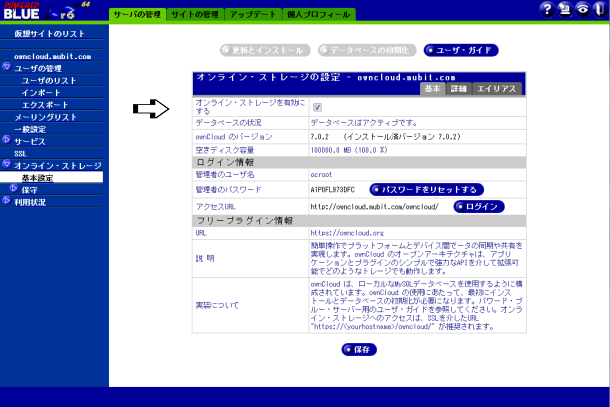
Task: Click the admin username ocroot value
Action: click(x=321, y=174)
